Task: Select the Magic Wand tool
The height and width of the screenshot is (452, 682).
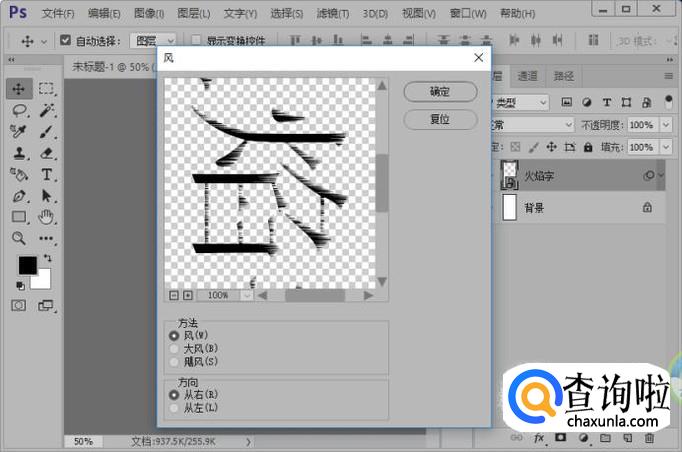Action: pyautogui.click(x=46, y=110)
